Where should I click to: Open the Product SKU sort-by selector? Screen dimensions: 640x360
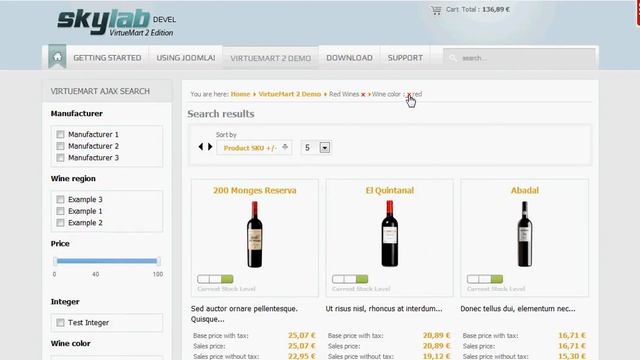[254, 148]
